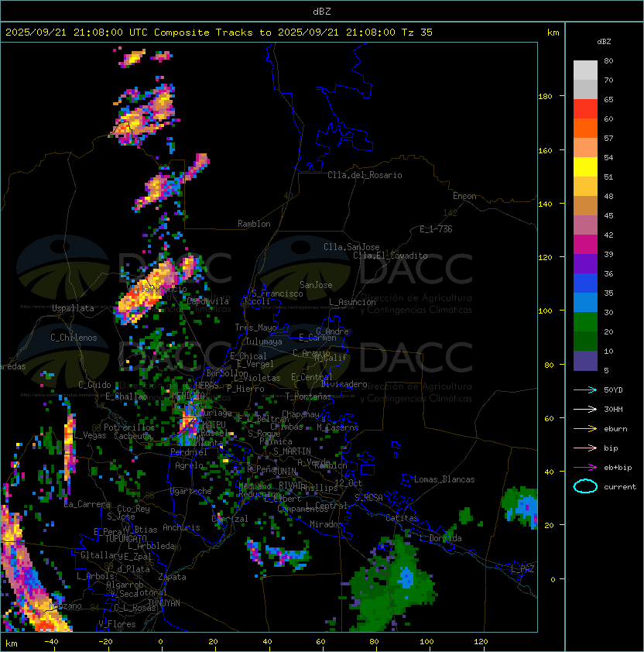Click the '0' tick on horizontal axis
The width and height of the screenshot is (644, 652).
[x=160, y=642]
